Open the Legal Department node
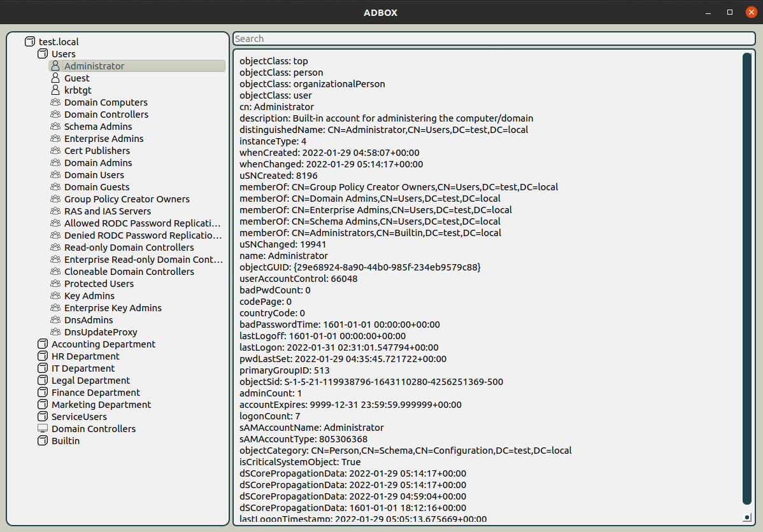This screenshot has width=763, height=532. [90, 381]
